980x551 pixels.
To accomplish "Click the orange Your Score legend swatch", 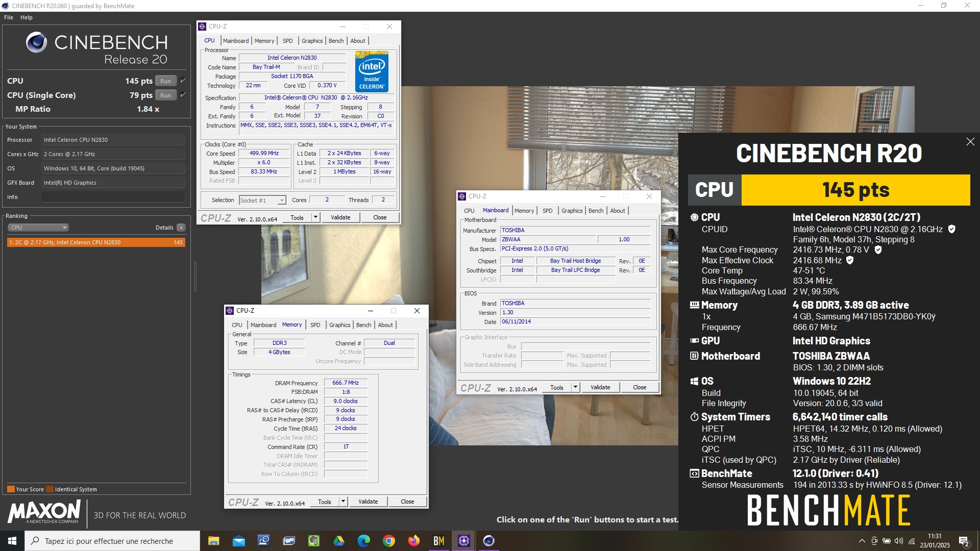I will point(11,489).
